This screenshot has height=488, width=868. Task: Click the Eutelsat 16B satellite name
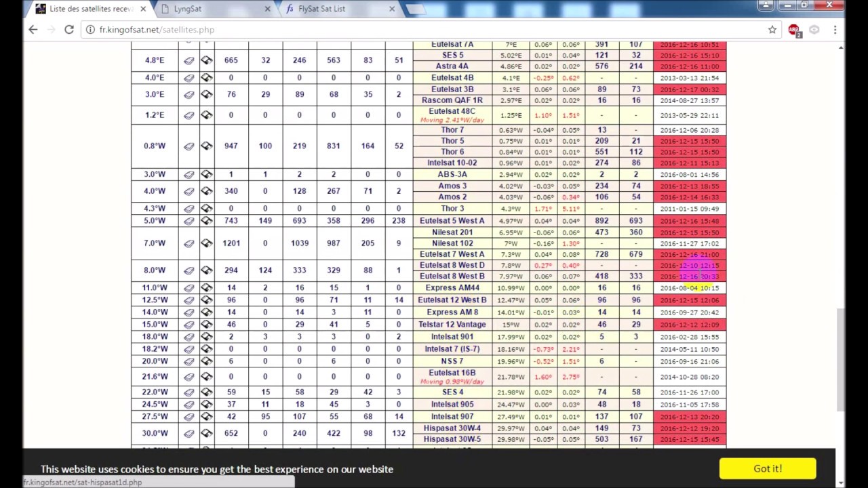click(x=452, y=373)
